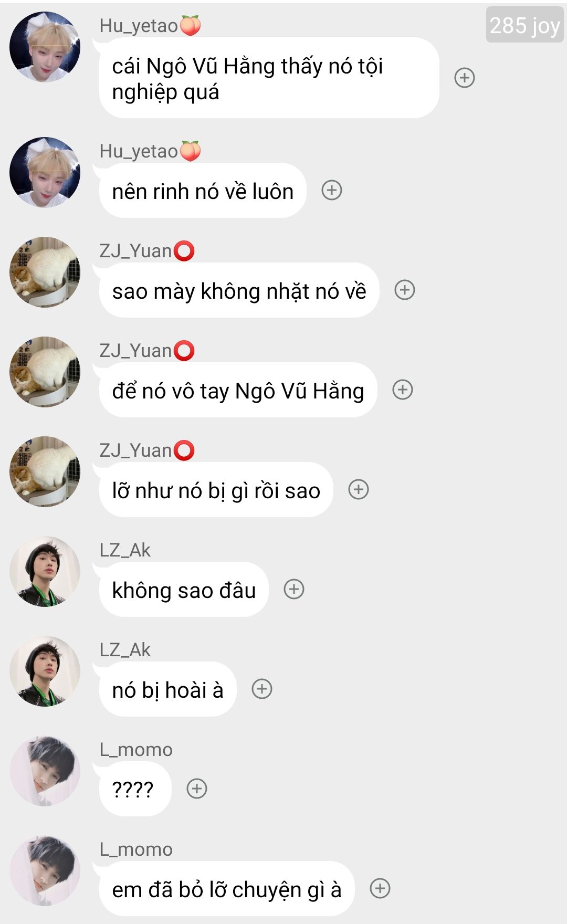This screenshot has width=567, height=924.
Task: Tap plus icon beside 'sao mày không nhặt nó về'
Action: pos(405,290)
